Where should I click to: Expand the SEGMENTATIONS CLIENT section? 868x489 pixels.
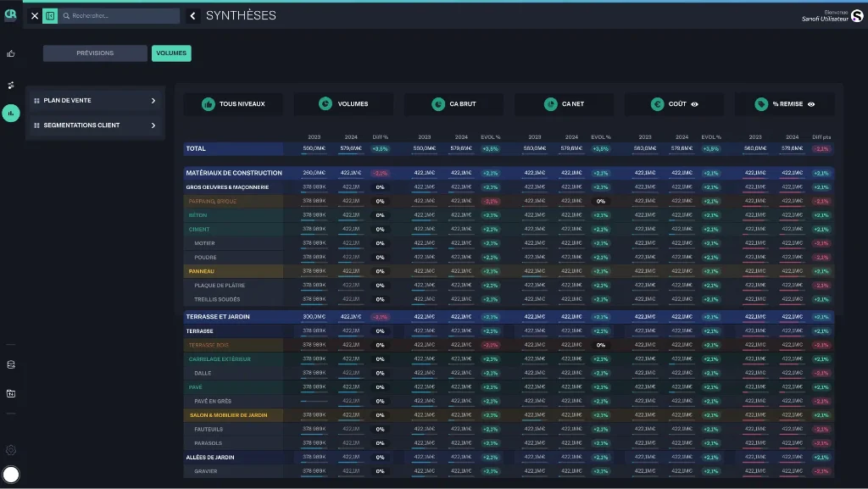(x=95, y=125)
